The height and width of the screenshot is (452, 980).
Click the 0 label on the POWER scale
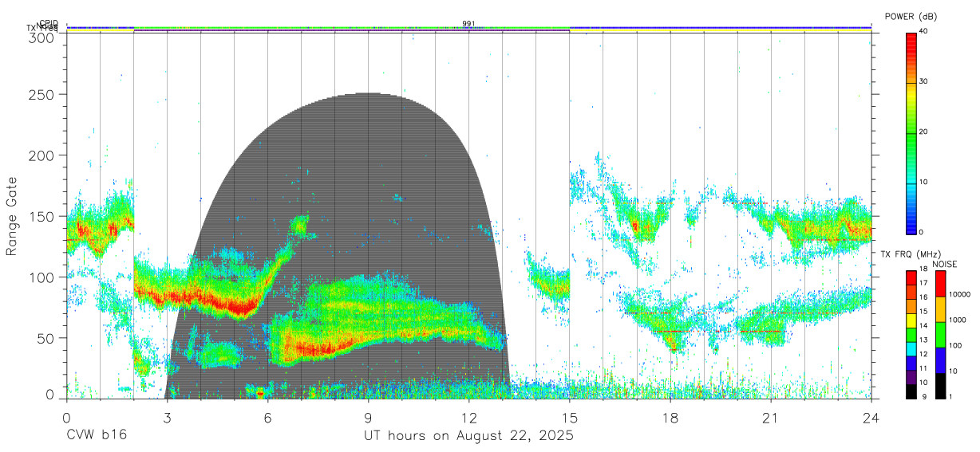pos(921,232)
